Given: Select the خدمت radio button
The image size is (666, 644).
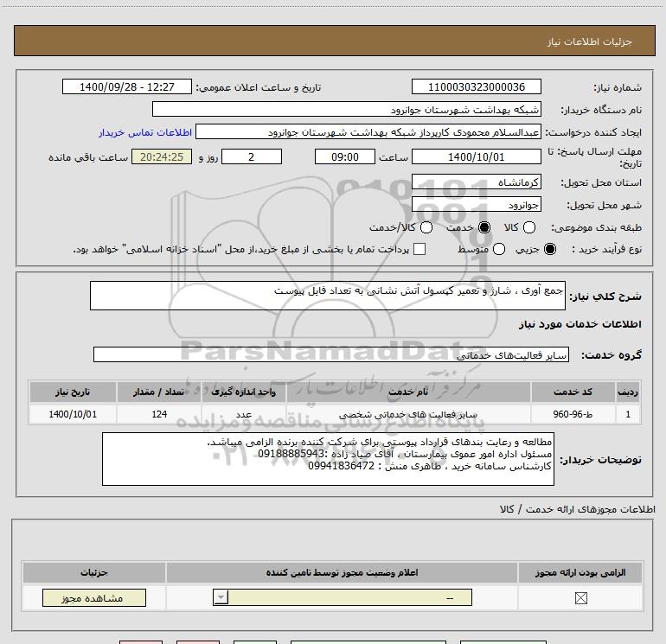Looking at the screenshot, I should pos(483,227).
